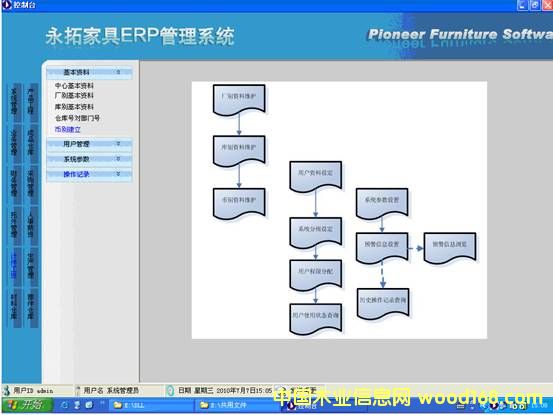This screenshot has height=415, width=553.
Task: Open the 用户资料设定 flowchart node
Action: click(316, 176)
